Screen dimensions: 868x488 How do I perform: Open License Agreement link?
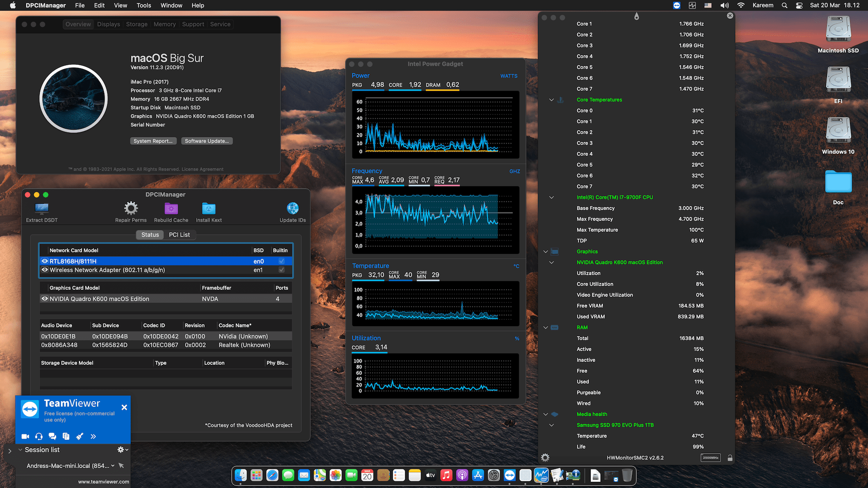tap(202, 169)
